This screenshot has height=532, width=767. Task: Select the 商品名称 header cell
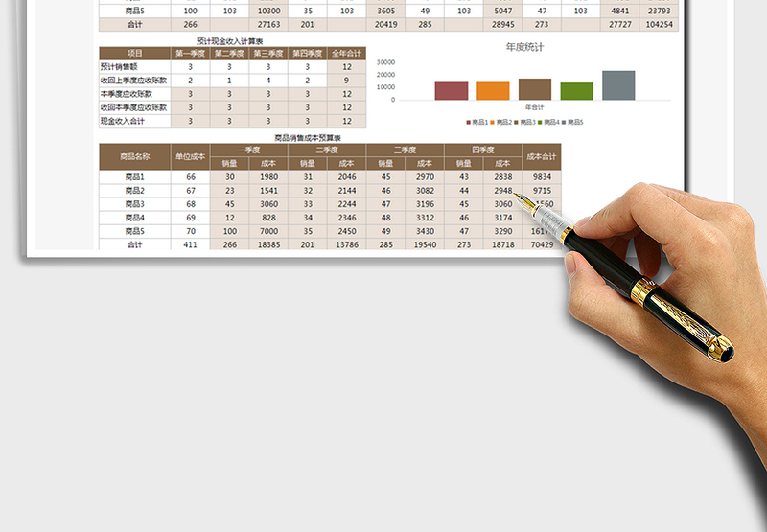[x=134, y=156]
